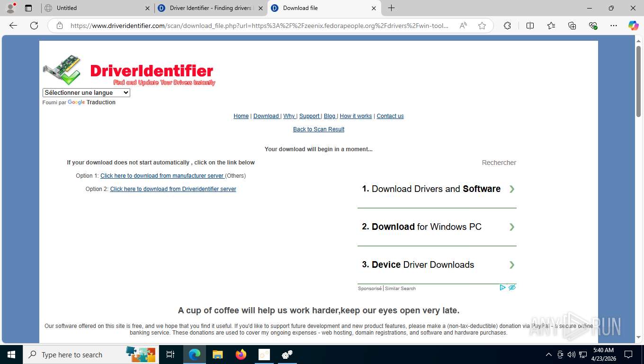The image size is (644, 364).
Task: Open the Contact us link
Action: pyautogui.click(x=390, y=116)
